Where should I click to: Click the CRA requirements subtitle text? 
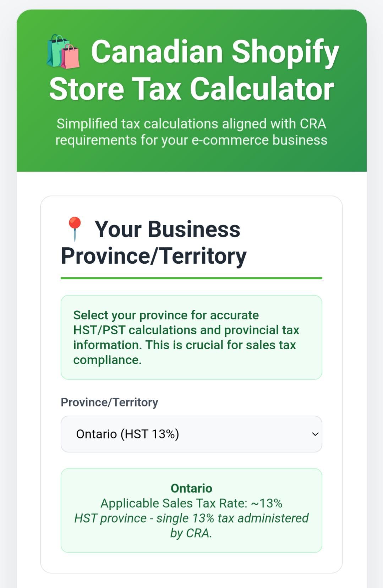(x=192, y=132)
